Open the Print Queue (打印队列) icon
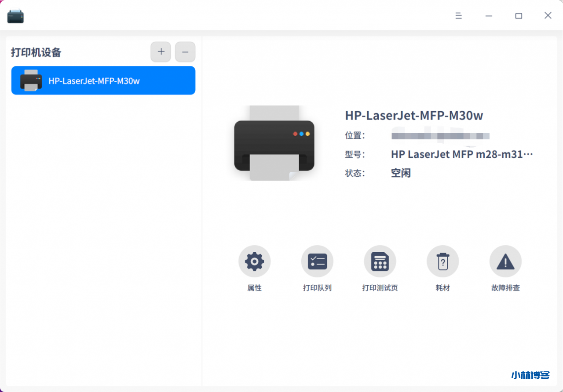 317,261
